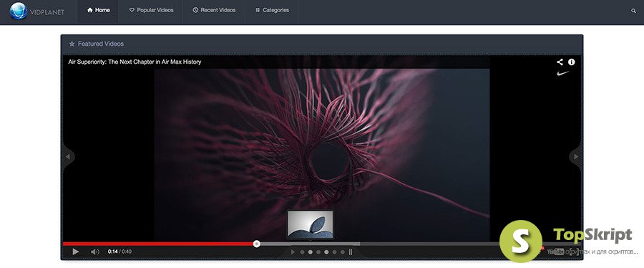Go to previous featured video arrow
This screenshot has width=644, height=268.
(x=68, y=157)
